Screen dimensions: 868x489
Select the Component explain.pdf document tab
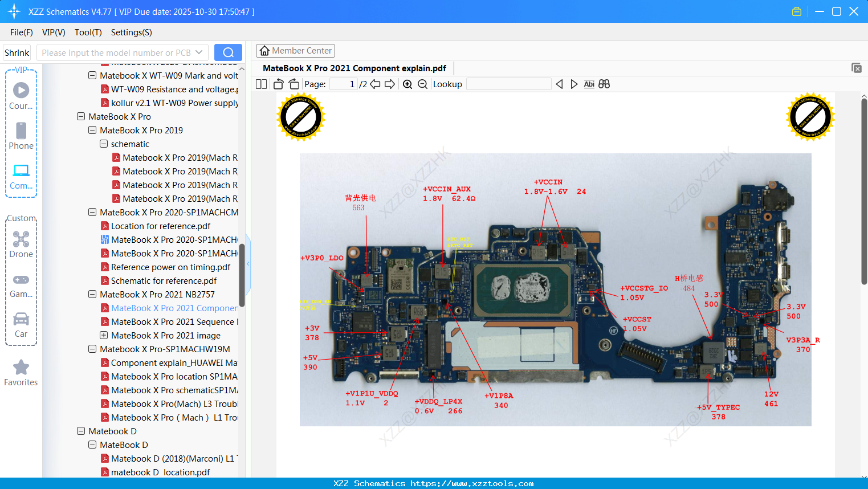point(354,68)
